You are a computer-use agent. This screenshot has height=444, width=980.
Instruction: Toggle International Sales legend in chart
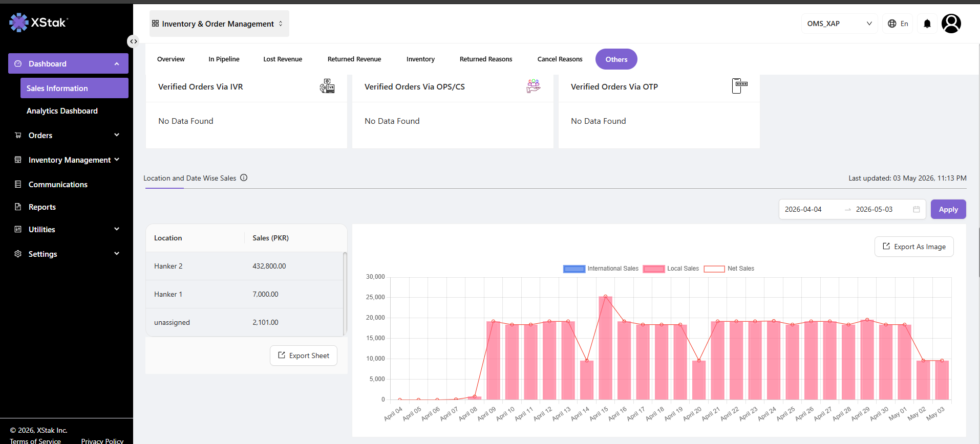601,269
